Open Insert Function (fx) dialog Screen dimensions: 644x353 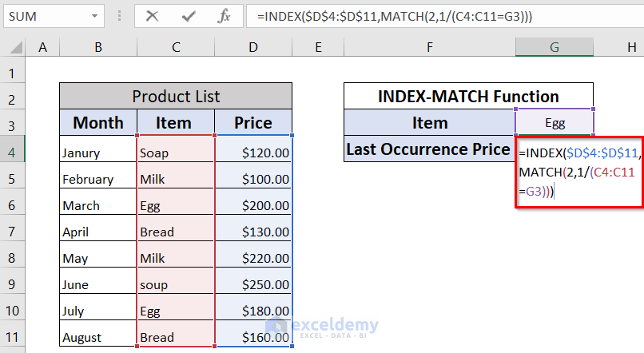tap(225, 16)
